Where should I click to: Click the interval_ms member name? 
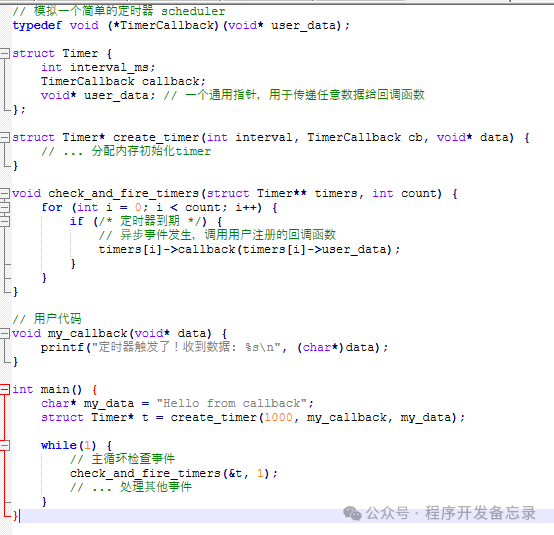pyautogui.click(x=109, y=67)
